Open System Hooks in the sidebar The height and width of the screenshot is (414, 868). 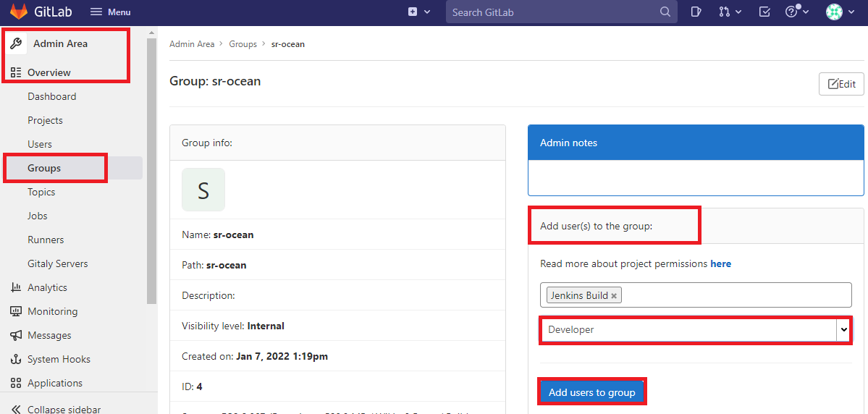pos(59,359)
